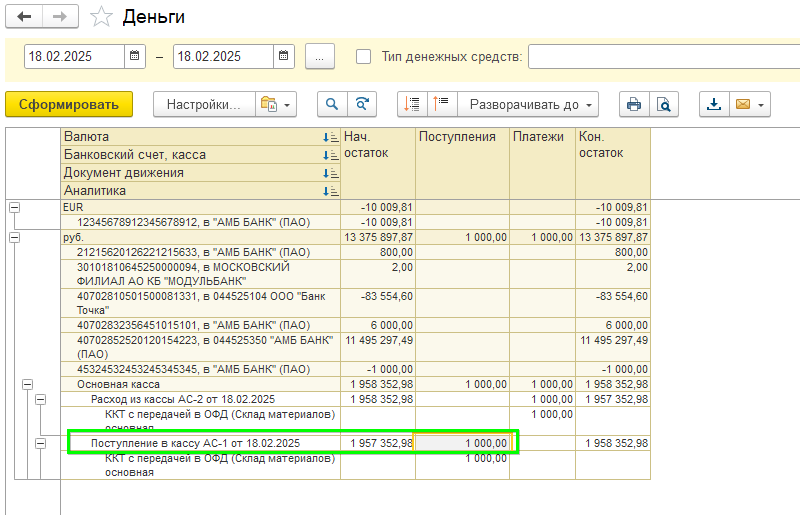Select Нач. остаток cell -83 554,60

[378, 303]
